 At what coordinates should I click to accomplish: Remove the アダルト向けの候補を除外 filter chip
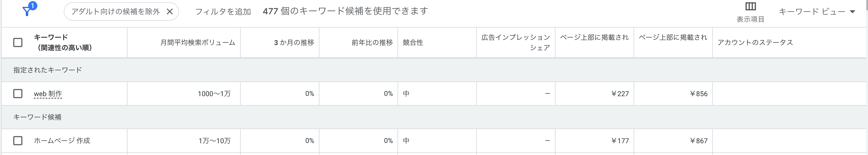(x=170, y=12)
